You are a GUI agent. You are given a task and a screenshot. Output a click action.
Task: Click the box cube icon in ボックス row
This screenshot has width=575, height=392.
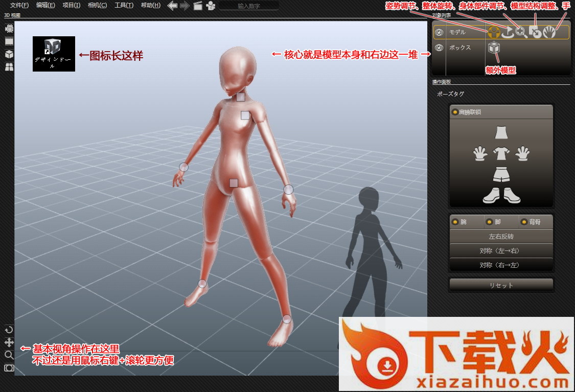click(x=494, y=48)
